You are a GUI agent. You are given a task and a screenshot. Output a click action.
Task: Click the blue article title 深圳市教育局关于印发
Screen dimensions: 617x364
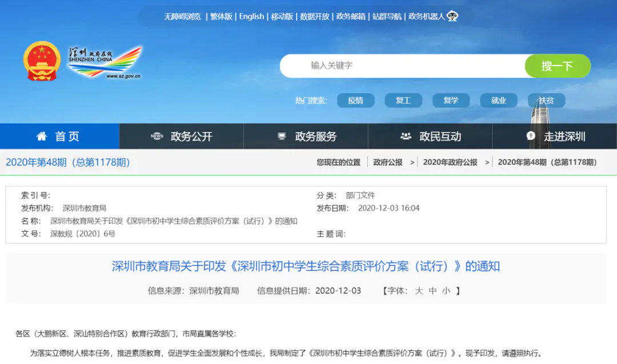[x=306, y=266]
